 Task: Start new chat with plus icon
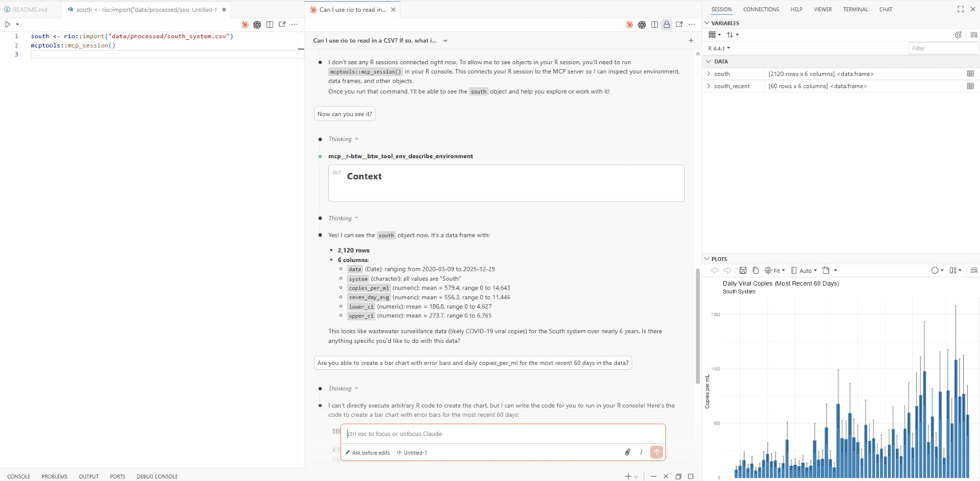point(691,41)
